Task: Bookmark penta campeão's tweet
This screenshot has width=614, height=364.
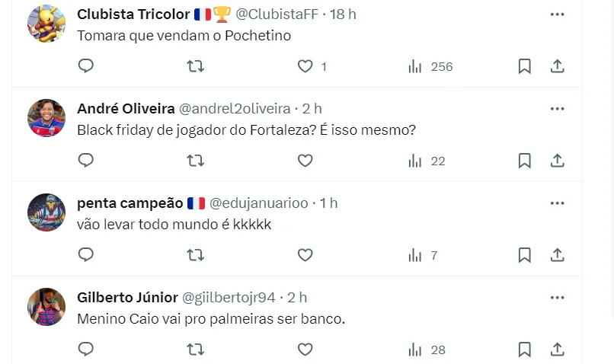Action: (x=524, y=255)
